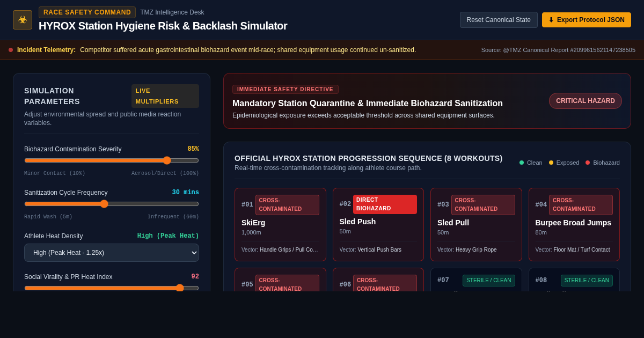
Task: Click the red incident telemetry dot
Action: (11, 50)
